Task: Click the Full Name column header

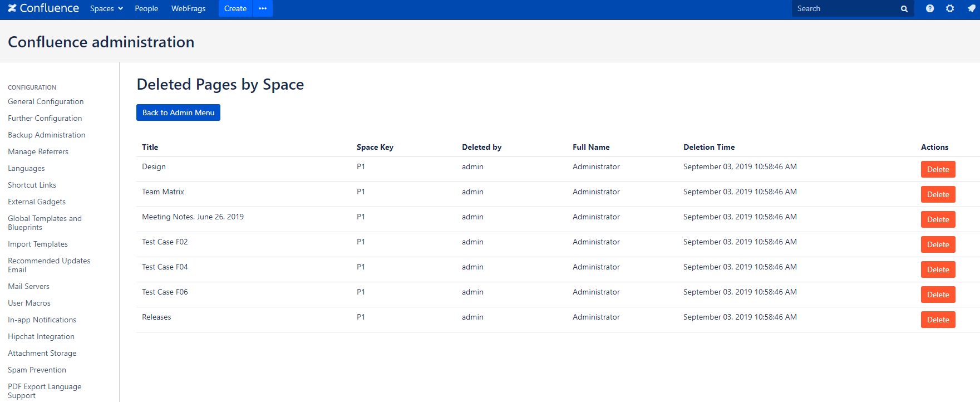Action: point(591,147)
